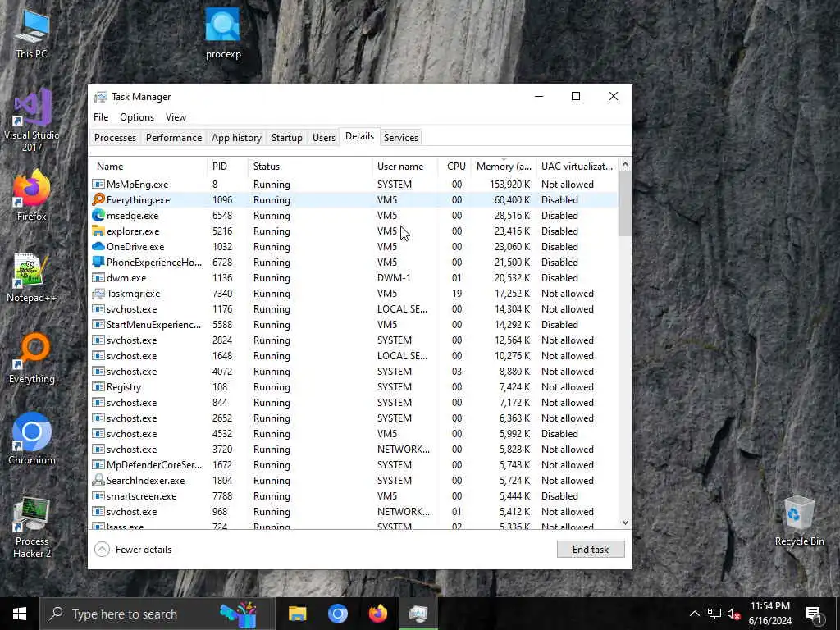The height and width of the screenshot is (630, 840).
Task: Open the View menu
Action: pos(176,117)
